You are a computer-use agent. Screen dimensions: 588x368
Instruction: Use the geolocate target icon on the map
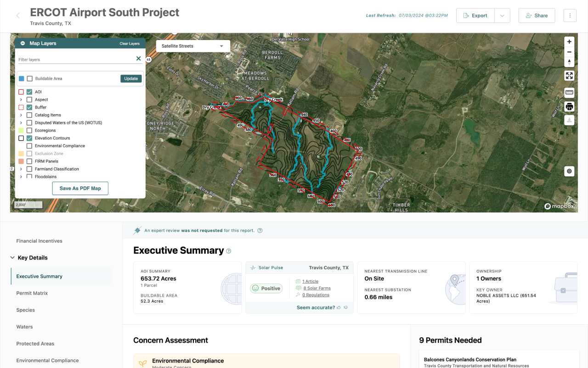tap(569, 171)
